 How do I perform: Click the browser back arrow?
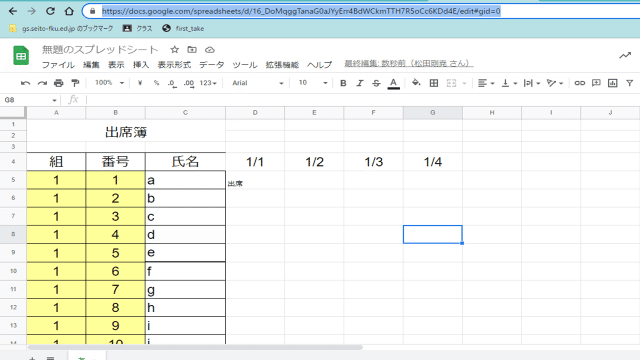click(x=13, y=11)
